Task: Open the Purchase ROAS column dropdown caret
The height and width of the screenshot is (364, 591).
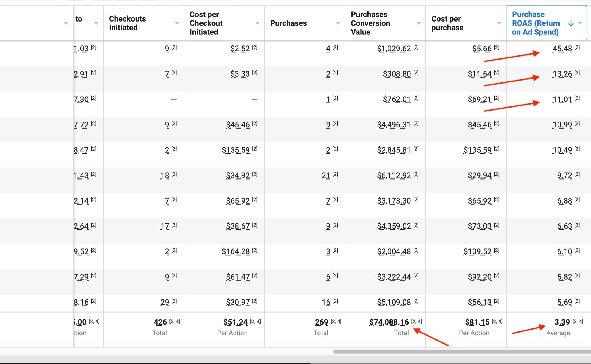Action: click(580, 23)
